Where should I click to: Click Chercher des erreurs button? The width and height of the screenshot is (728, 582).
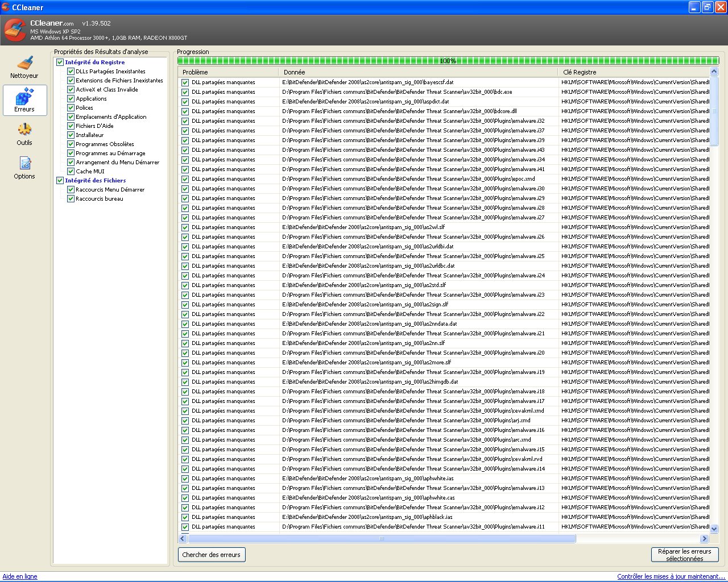212,555
